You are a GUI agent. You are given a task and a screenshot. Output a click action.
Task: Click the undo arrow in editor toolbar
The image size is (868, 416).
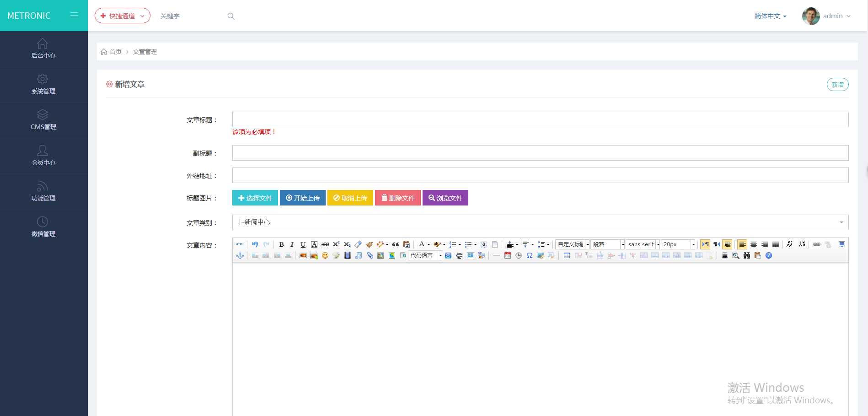pyautogui.click(x=255, y=244)
